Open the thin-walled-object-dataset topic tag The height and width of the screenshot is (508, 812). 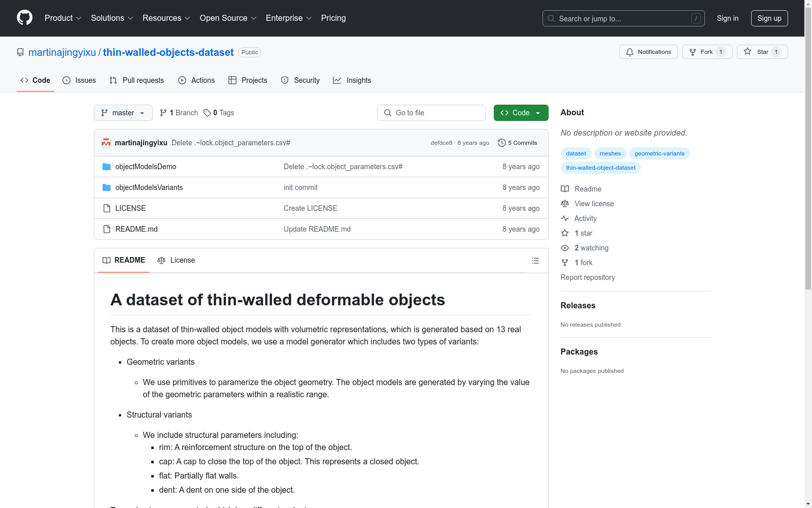point(600,168)
